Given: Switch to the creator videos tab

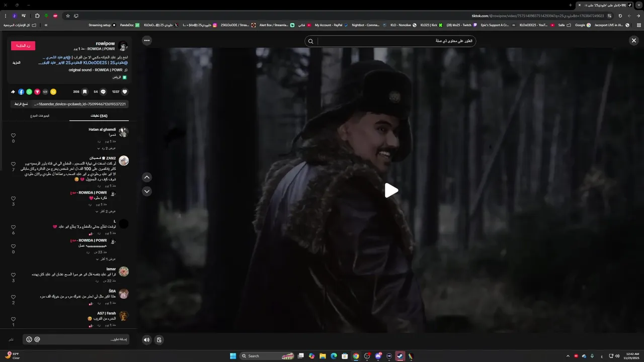Looking at the screenshot, I should point(39,116).
